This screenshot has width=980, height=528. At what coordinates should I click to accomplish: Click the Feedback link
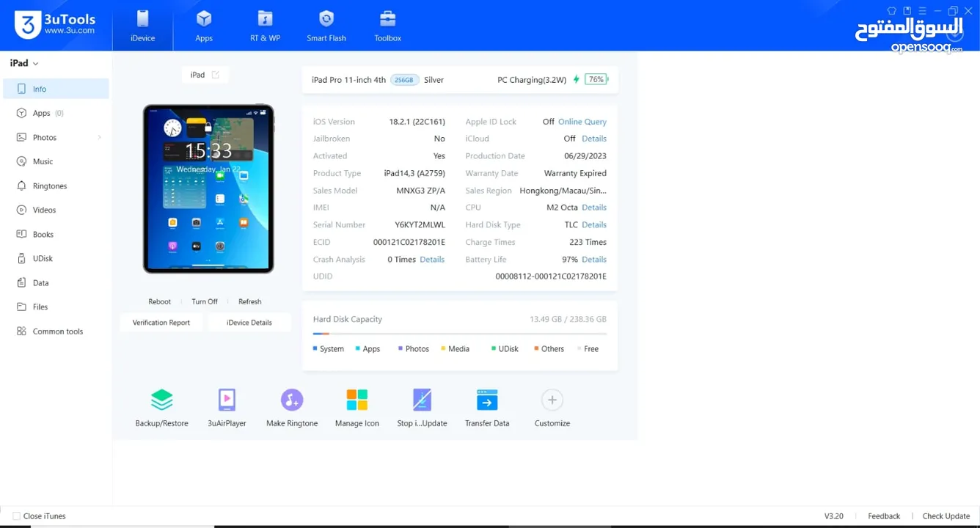point(884,516)
